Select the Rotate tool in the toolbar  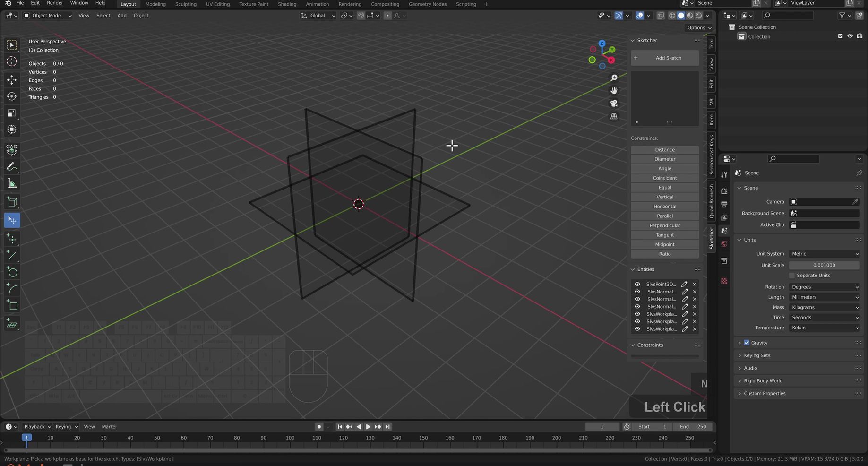(x=12, y=96)
